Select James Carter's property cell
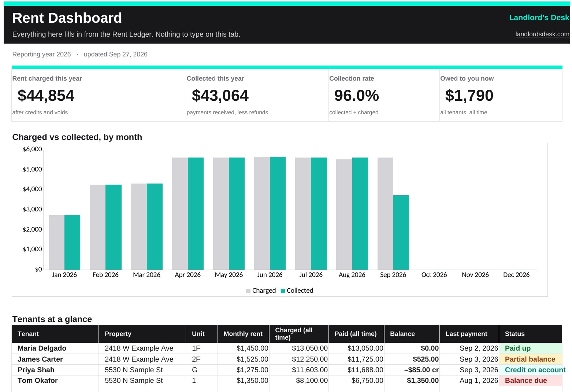The height and width of the screenshot is (392, 572). pyautogui.click(x=142, y=359)
